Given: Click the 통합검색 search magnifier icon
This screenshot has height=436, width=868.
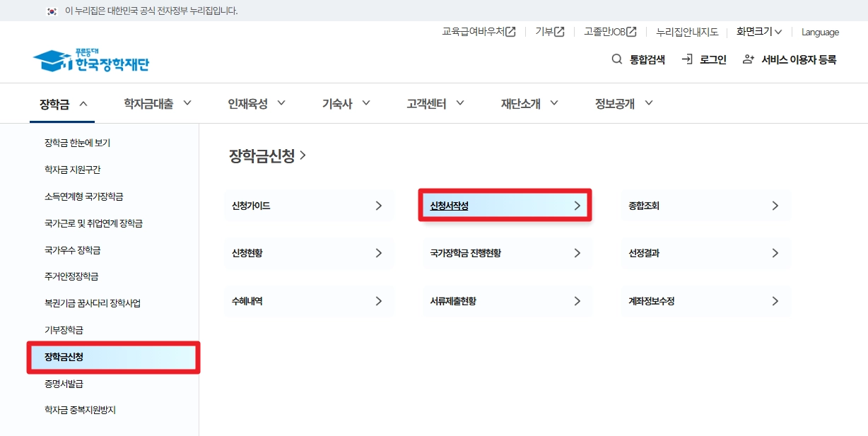Looking at the screenshot, I should [617, 59].
